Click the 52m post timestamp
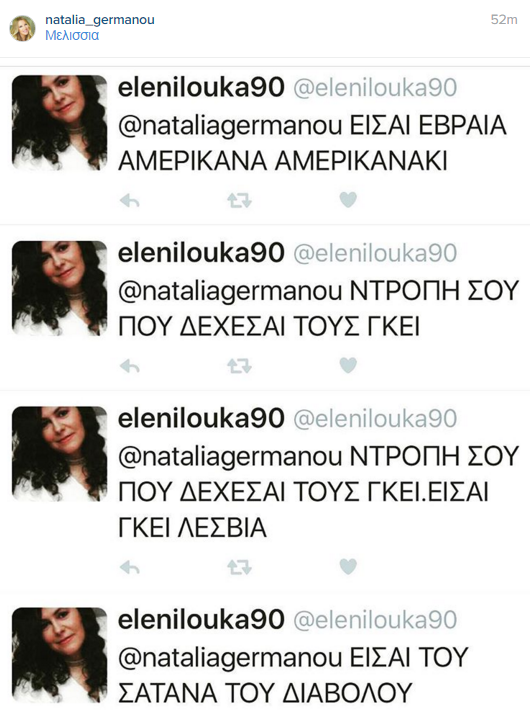 [x=504, y=19]
